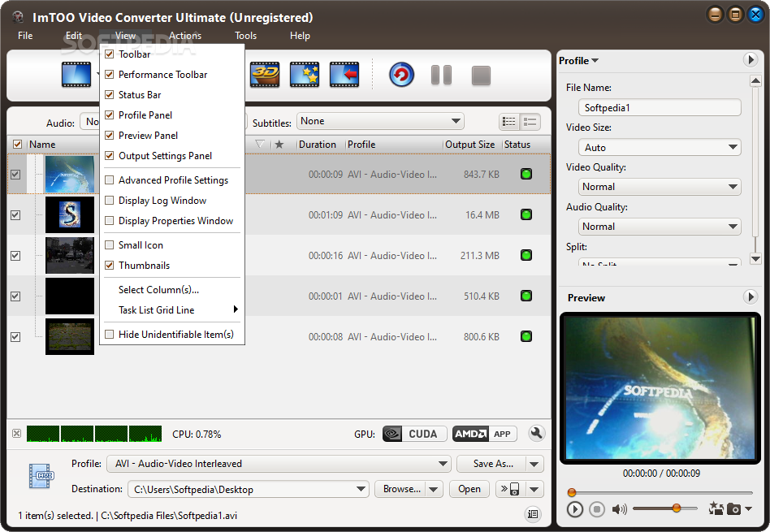The height and width of the screenshot is (532, 770).
Task: Open the Video Size Auto dropdown
Action: tap(660, 147)
